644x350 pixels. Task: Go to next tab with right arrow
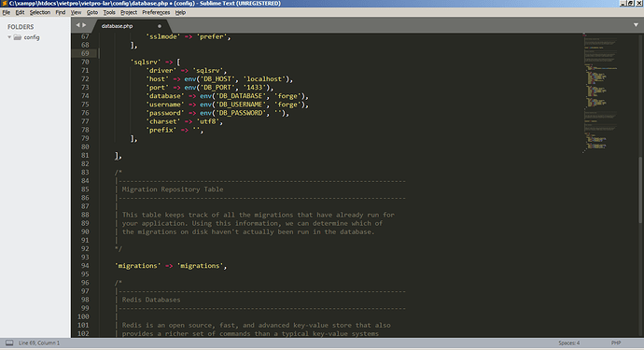84,25
